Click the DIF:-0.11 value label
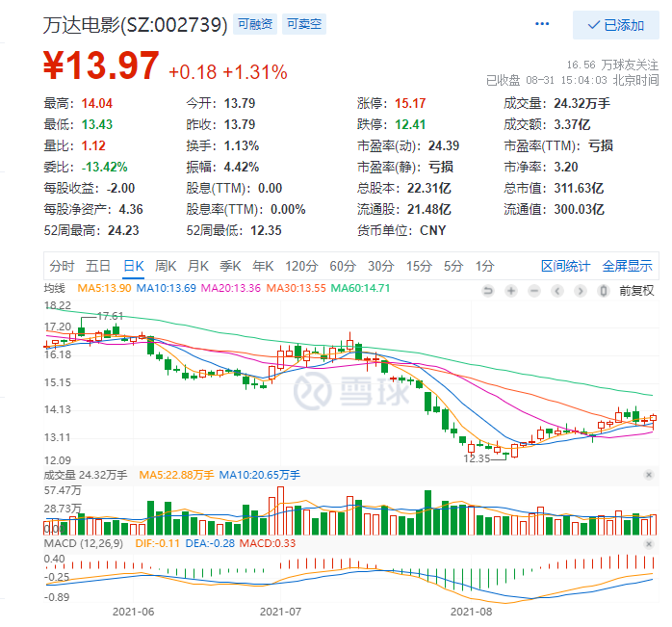The width and height of the screenshot is (672, 627). pos(157,543)
